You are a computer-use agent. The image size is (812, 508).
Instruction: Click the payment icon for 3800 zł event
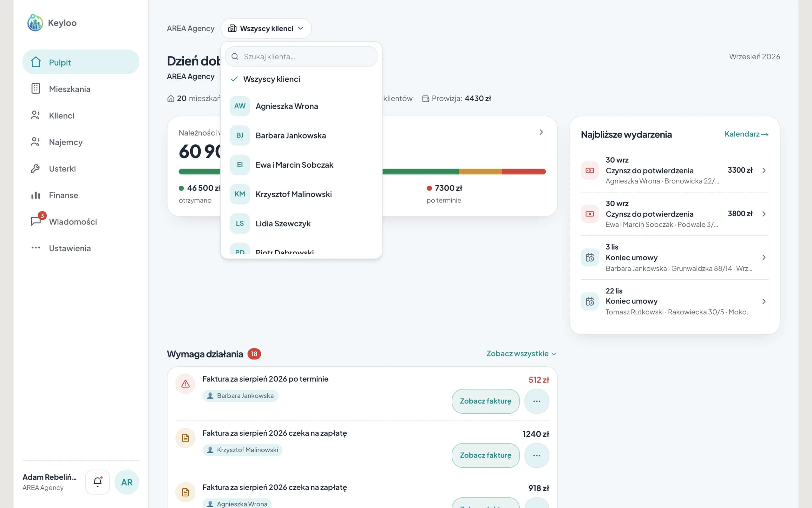click(590, 214)
